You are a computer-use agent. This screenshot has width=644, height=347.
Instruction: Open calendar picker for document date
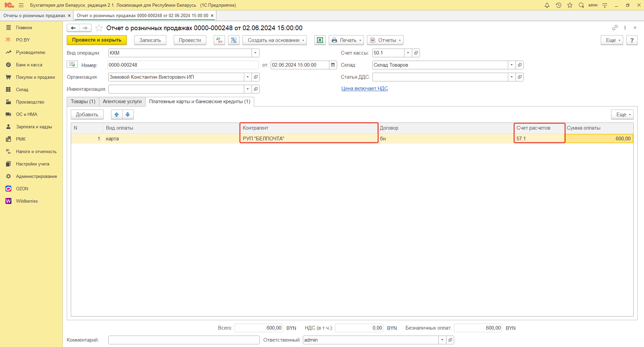pos(333,65)
